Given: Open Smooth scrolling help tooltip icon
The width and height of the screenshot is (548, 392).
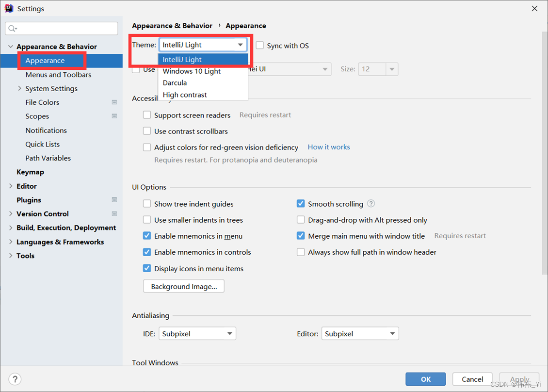Looking at the screenshot, I should [371, 203].
